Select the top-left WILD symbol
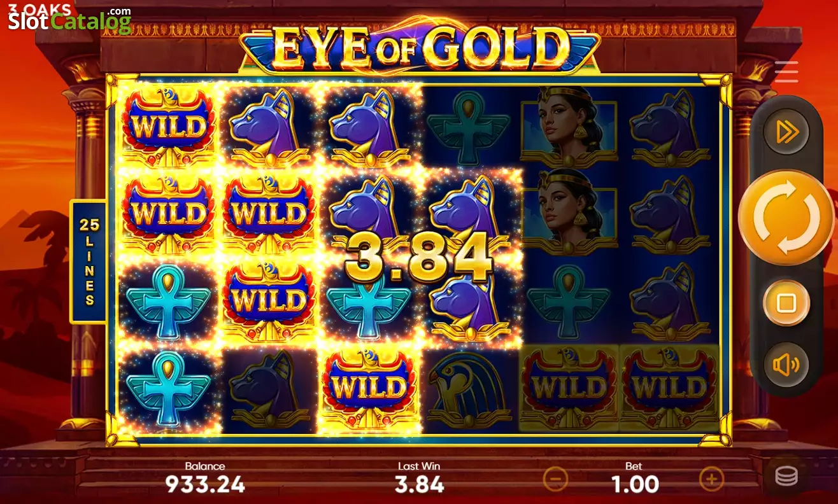This screenshot has height=504, width=838. coord(169,126)
